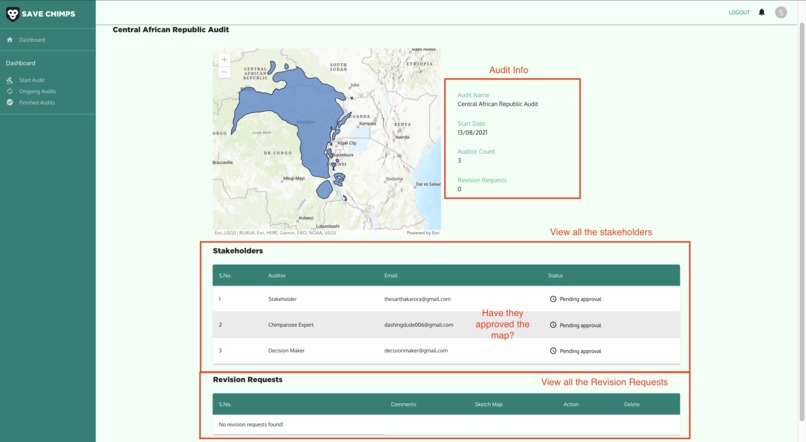The width and height of the screenshot is (806, 442).
Task: Click the Action column header
Action: click(x=571, y=404)
